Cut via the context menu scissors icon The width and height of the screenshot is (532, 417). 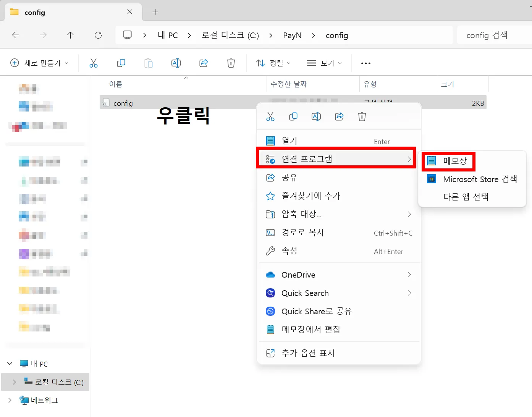(270, 116)
